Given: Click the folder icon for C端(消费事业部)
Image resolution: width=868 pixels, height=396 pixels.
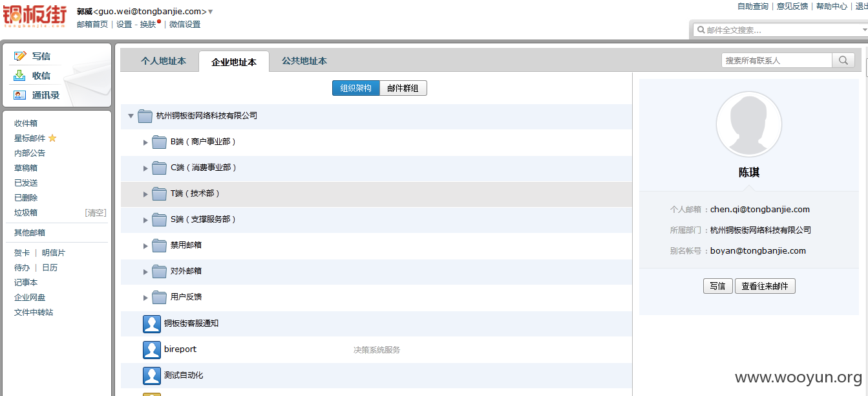Looking at the screenshot, I should [159, 168].
